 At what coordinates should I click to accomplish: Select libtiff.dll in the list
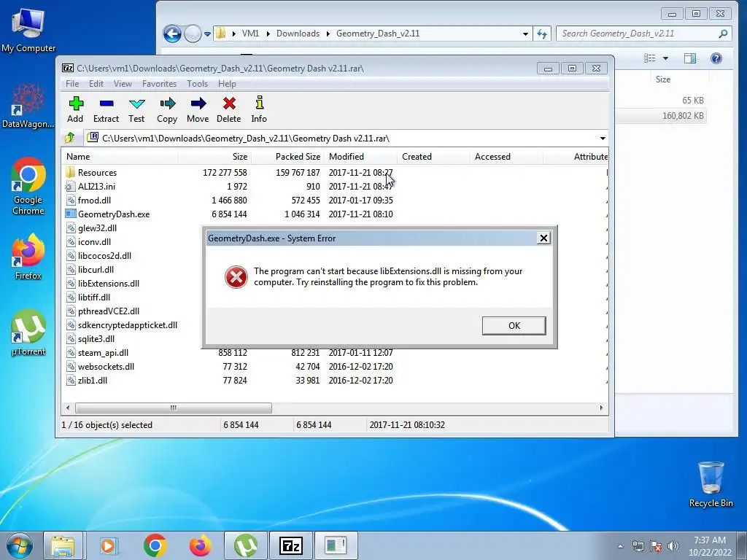click(94, 297)
